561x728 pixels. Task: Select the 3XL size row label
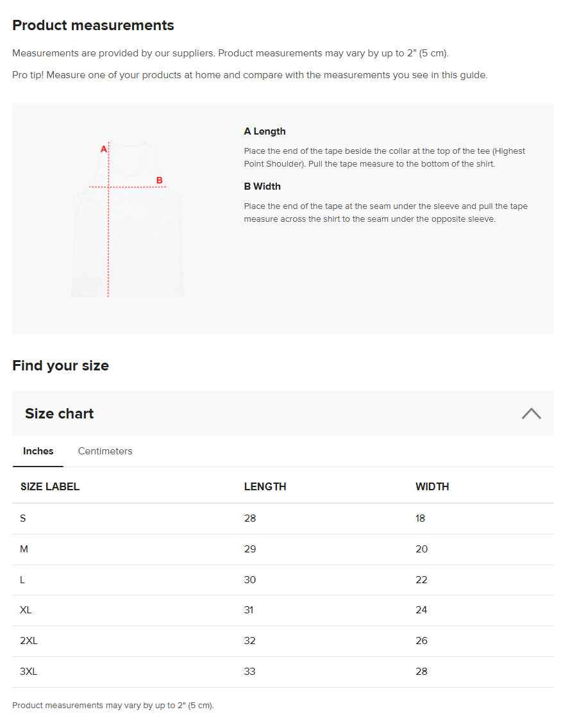[28, 672]
